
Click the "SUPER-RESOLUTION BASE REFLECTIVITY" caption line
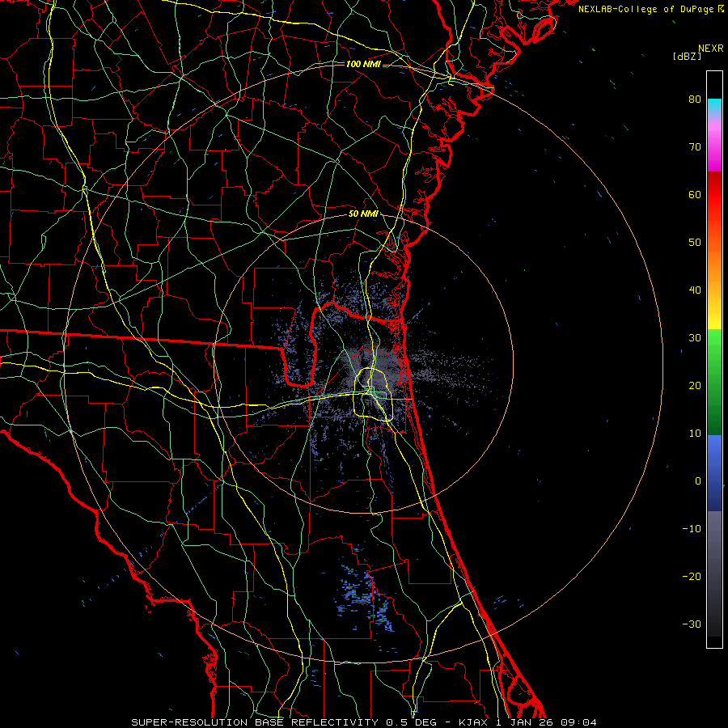pyautogui.click(x=363, y=722)
